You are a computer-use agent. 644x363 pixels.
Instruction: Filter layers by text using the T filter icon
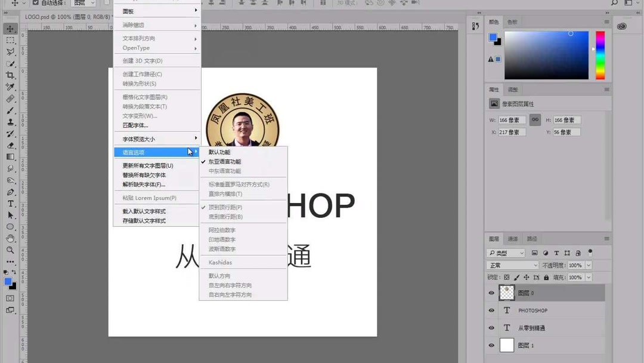point(556,253)
